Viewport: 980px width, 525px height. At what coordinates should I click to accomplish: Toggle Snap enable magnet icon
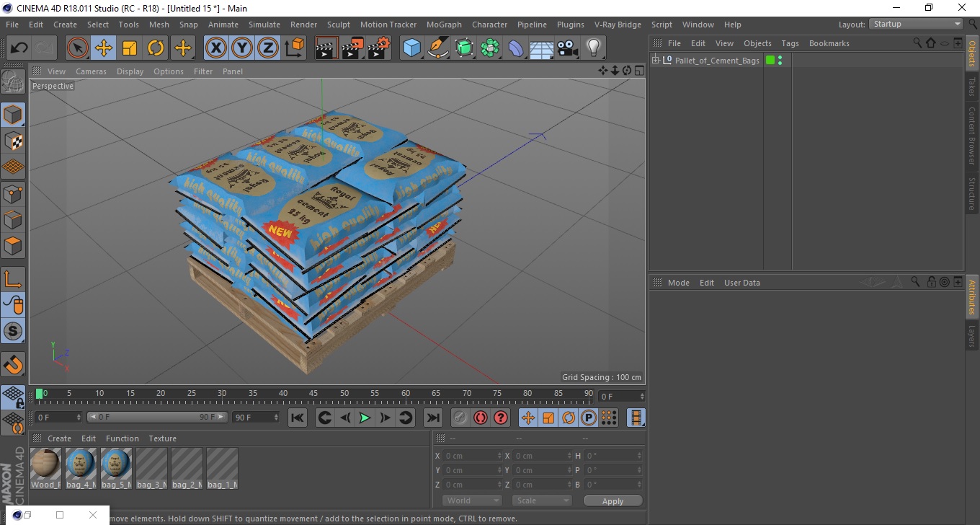pos(13,364)
